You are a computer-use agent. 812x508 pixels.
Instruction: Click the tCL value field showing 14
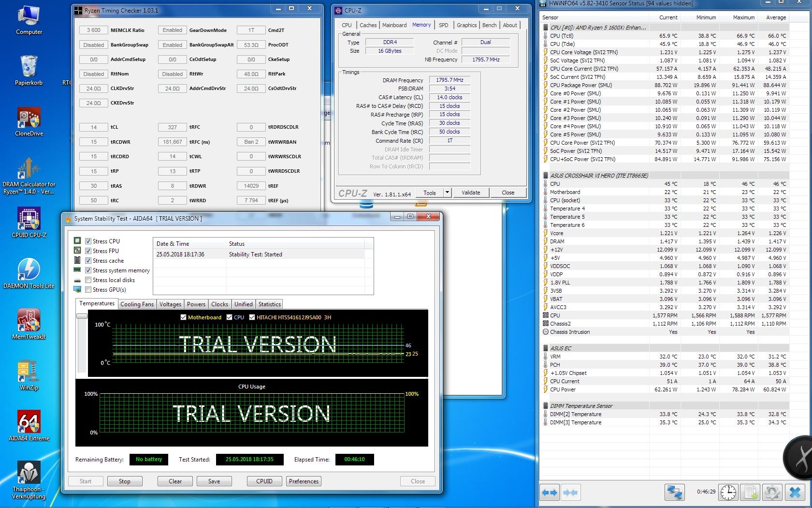(94, 127)
